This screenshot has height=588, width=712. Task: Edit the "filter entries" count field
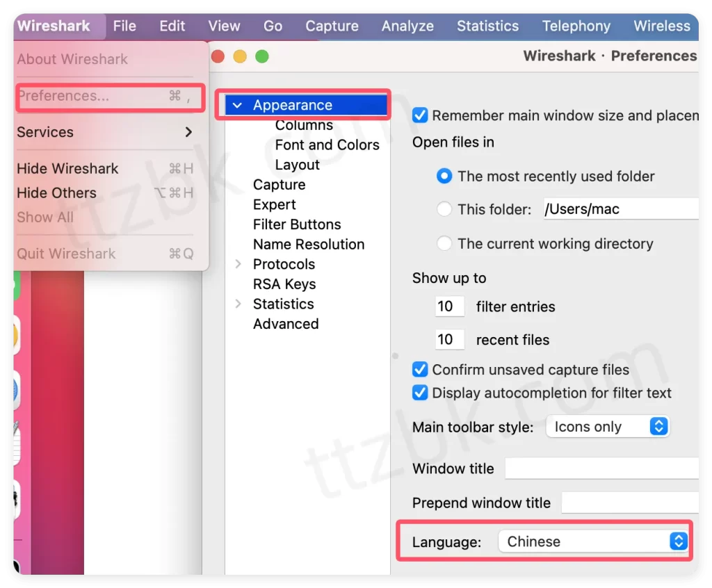click(449, 306)
